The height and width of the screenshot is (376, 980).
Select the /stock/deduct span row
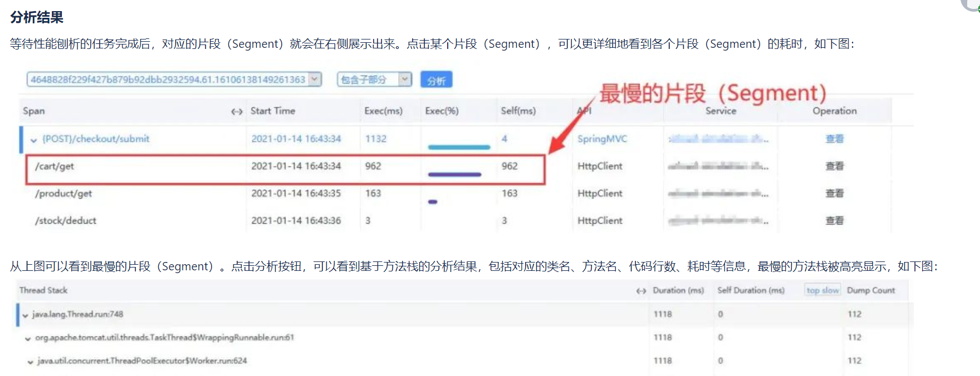tap(455, 221)
